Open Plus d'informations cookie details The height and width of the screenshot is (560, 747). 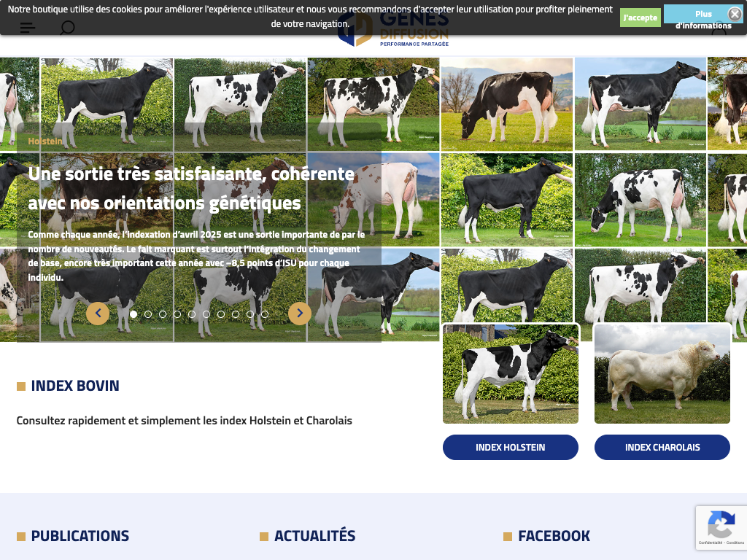703,20
